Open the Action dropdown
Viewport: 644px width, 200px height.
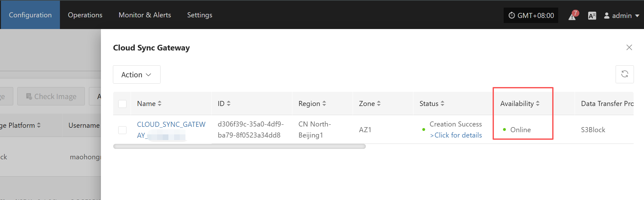[x=137, y=75]
